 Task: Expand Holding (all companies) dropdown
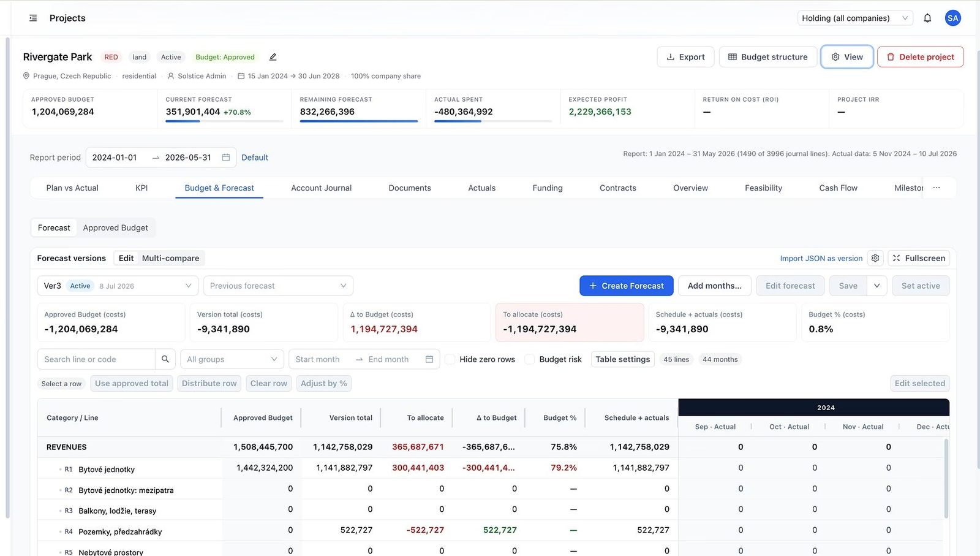(855, 18)
